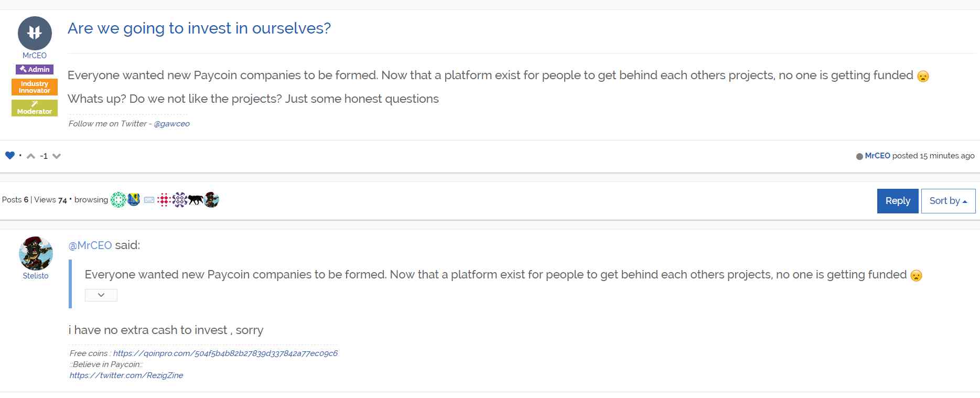Viewport: 980px width, 398px height.
Task: Click the 'Views 74' count text
Action: tap(51, 200)
